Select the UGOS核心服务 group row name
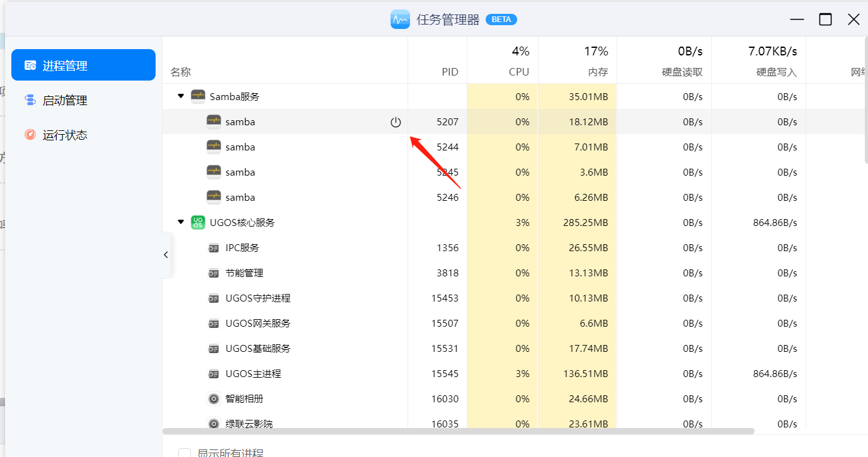868x457 pixels. coord(243,222)
